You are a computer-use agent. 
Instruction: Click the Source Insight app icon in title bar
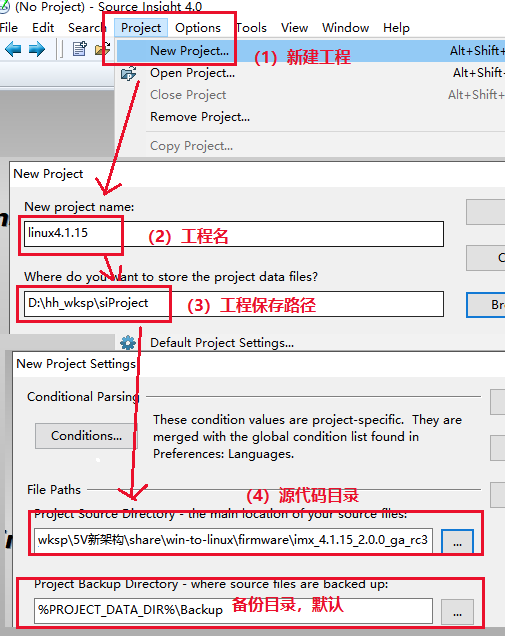pos(4,7)
